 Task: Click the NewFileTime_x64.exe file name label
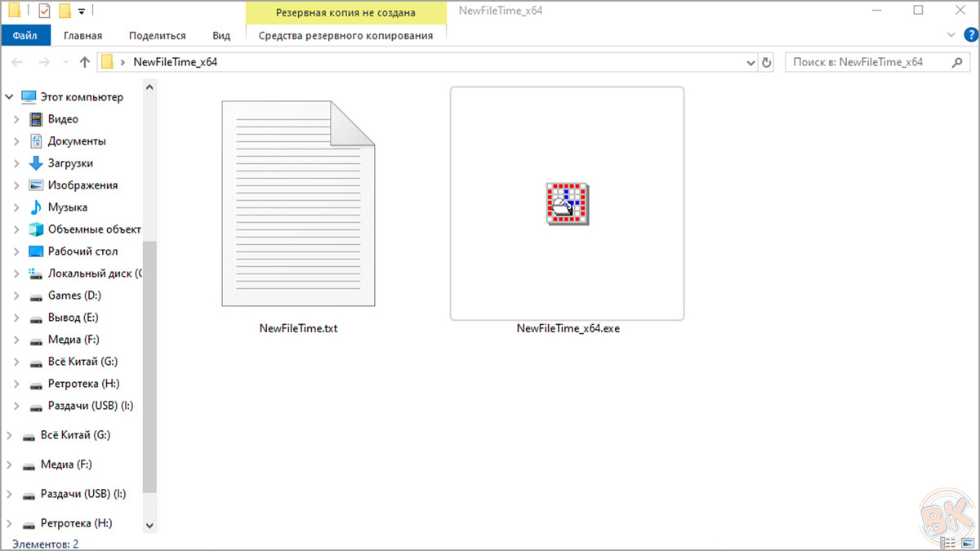[x=568, y=328]
